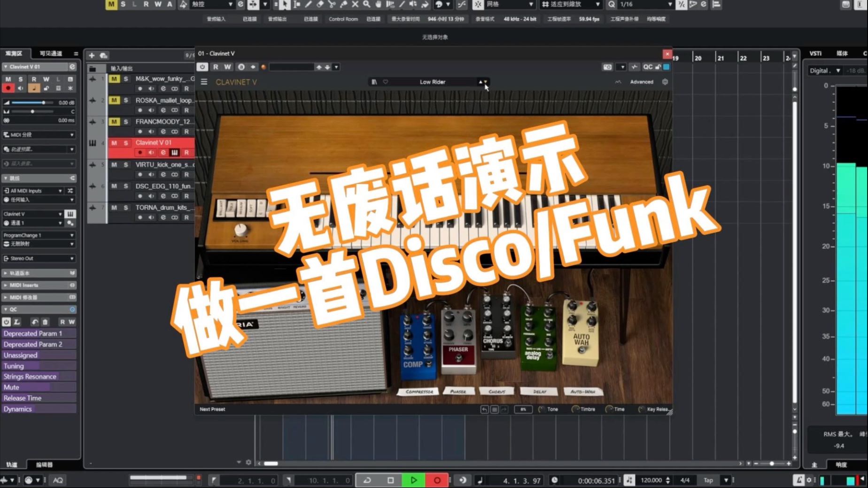Toggle the Cycle loop transport button

(x=367, y=480)
